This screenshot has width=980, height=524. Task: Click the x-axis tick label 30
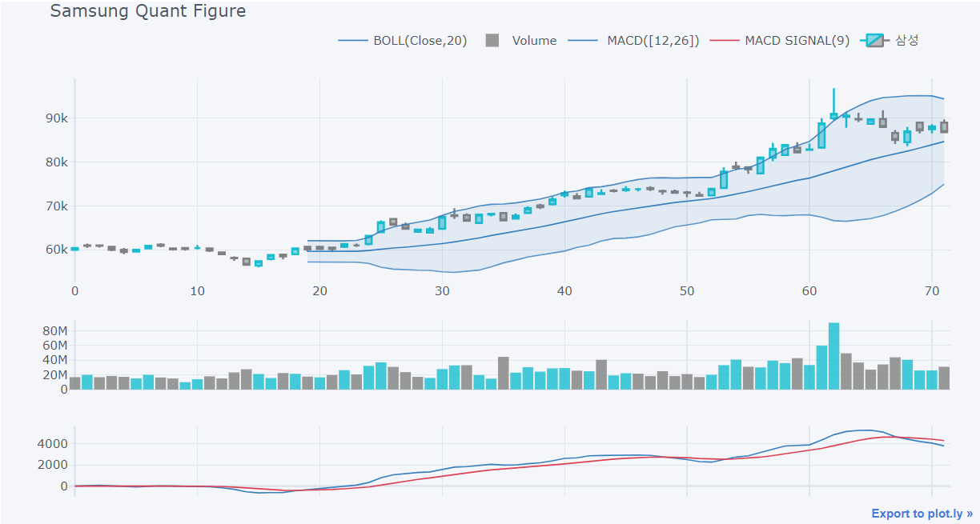tap(443, 291)
